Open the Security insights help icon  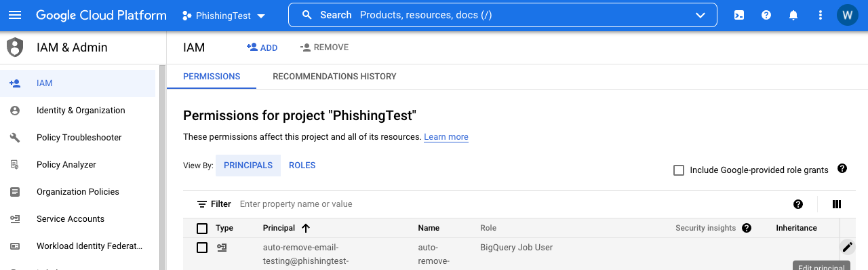(x=747, y=228)
